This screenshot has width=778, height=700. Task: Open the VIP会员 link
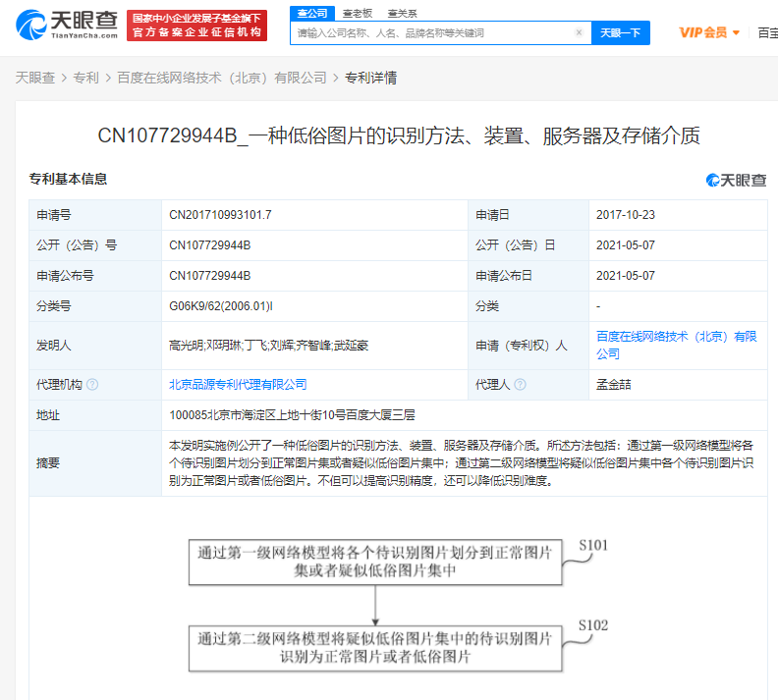(x=703, y=32)
